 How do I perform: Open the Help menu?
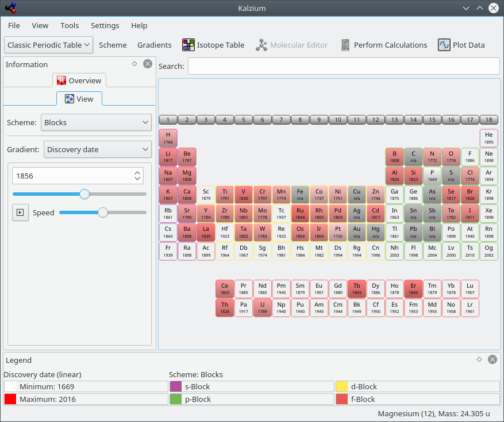tap(139, 25)
